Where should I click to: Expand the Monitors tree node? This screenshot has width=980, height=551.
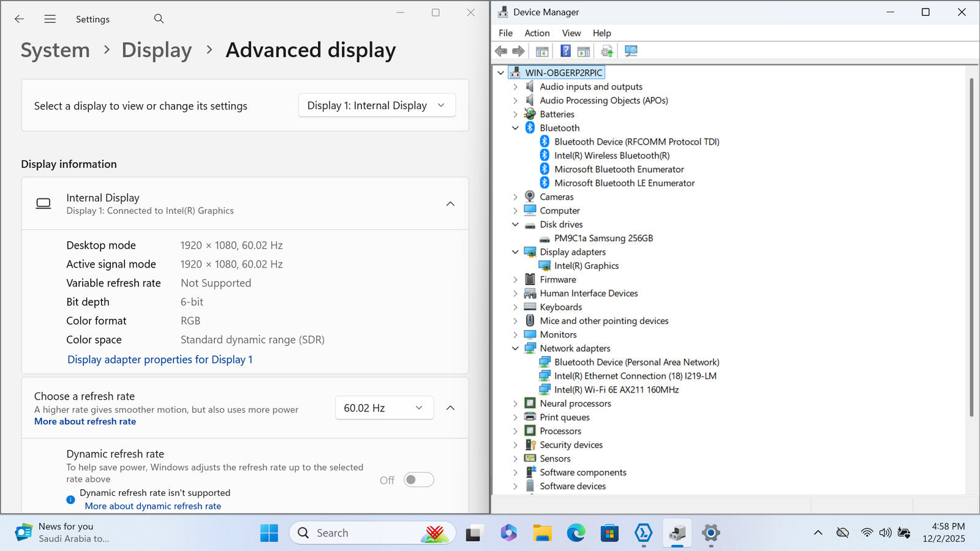pyautogui.click(x=515, y=335)
